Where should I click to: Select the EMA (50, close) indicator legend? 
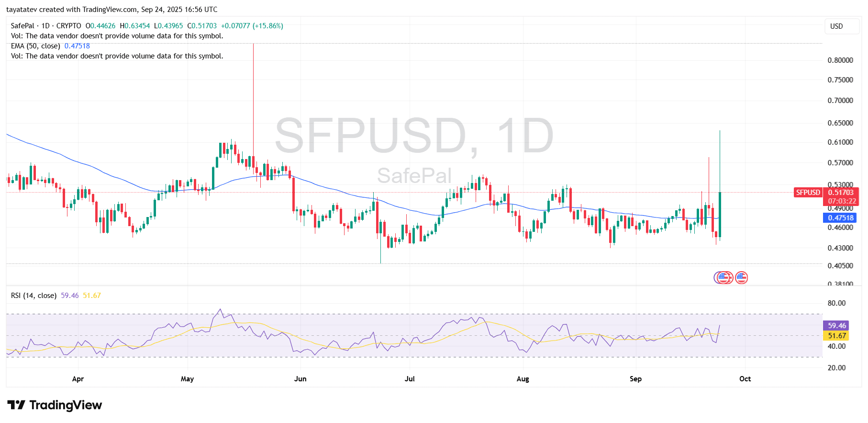click(x=35, y=46)
